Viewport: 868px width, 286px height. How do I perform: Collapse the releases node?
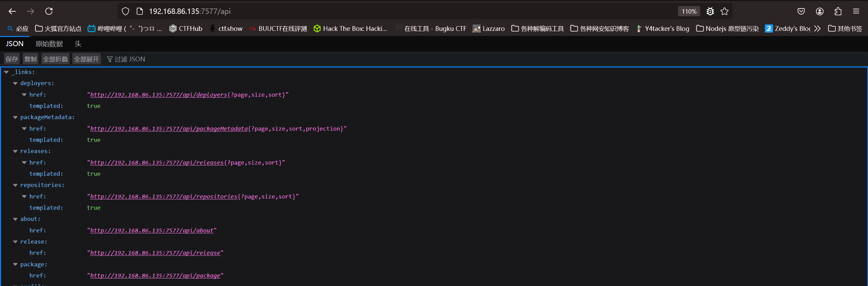point(15,151)
